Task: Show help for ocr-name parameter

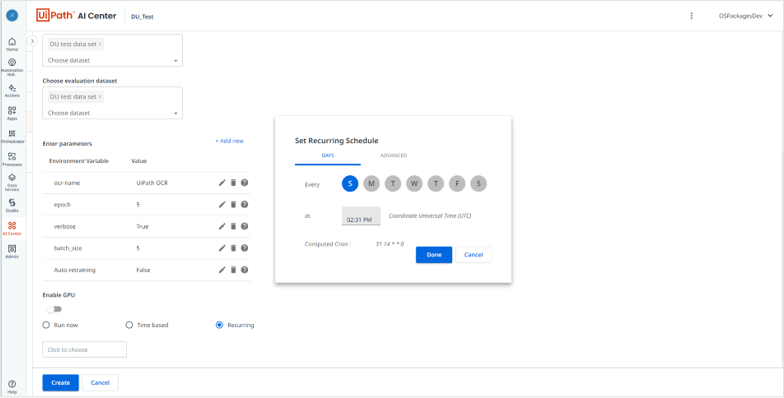Action: pyautogui.click(x=244, y=183)
